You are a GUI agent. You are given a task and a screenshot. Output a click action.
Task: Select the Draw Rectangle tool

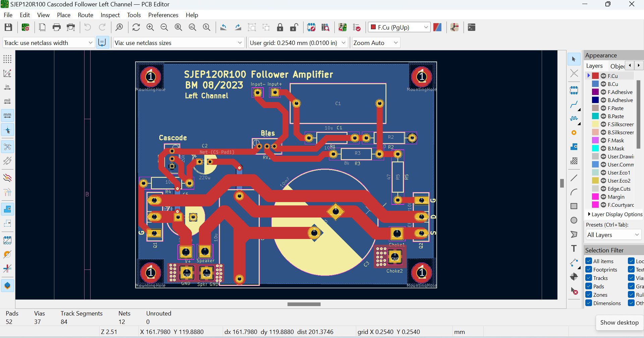point(574,206)
